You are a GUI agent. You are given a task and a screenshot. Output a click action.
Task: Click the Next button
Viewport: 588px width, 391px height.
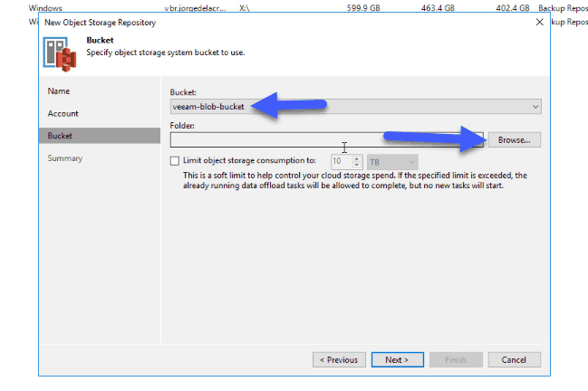click(x=398, y=360)
